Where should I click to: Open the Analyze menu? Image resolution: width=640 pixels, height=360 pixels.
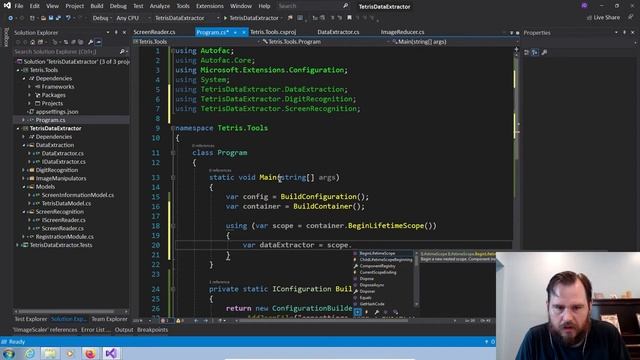pos(160,6)
